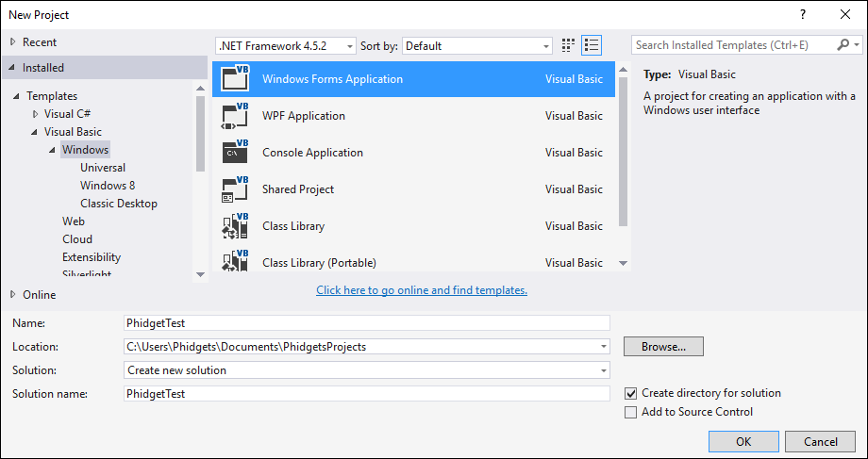Click the Cancel button
This screenshot has width=868, height=459.
tap(821, 441)
